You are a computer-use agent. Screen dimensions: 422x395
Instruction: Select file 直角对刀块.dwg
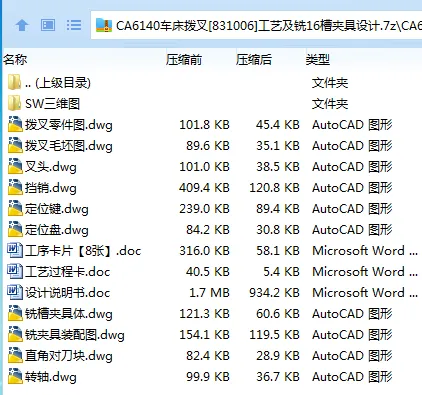[69, 356]
